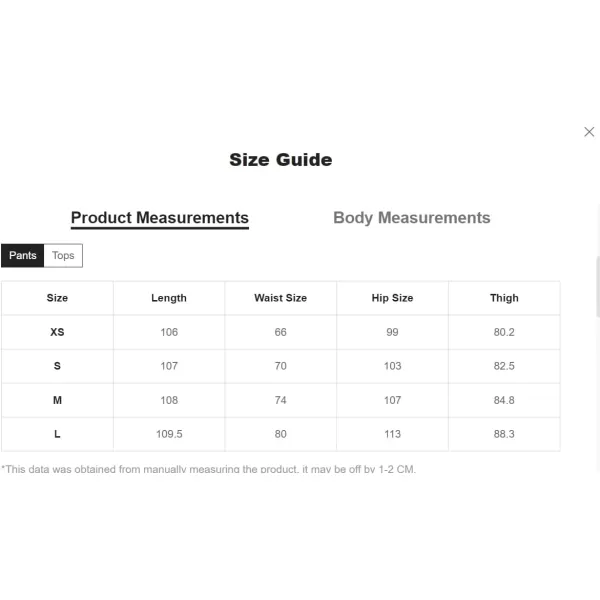The height and width of the screenshot is (600, 600).
Task: Close the Size Guide dialog
Action: click(589, 132)
